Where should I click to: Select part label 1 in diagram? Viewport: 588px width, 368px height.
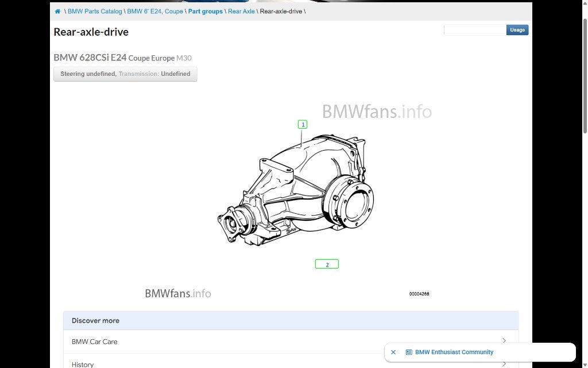[x=303, y=124]
